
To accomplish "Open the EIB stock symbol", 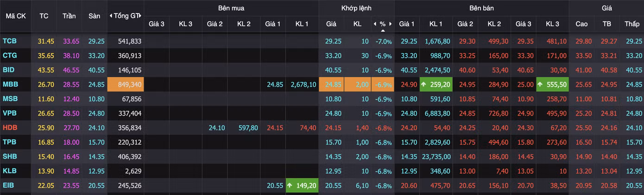I will 9,186.
